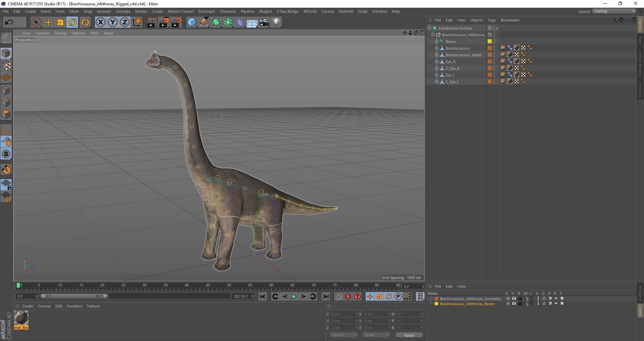Viewport: 644px width, 341px height.
Task: Render the active view
Action: [x=152, y=22]
